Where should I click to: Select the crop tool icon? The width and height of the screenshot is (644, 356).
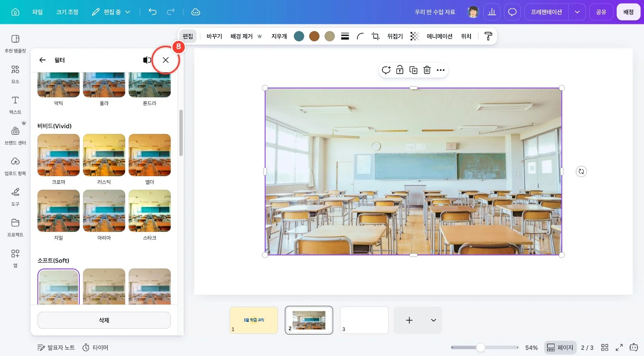click(376, 36)
